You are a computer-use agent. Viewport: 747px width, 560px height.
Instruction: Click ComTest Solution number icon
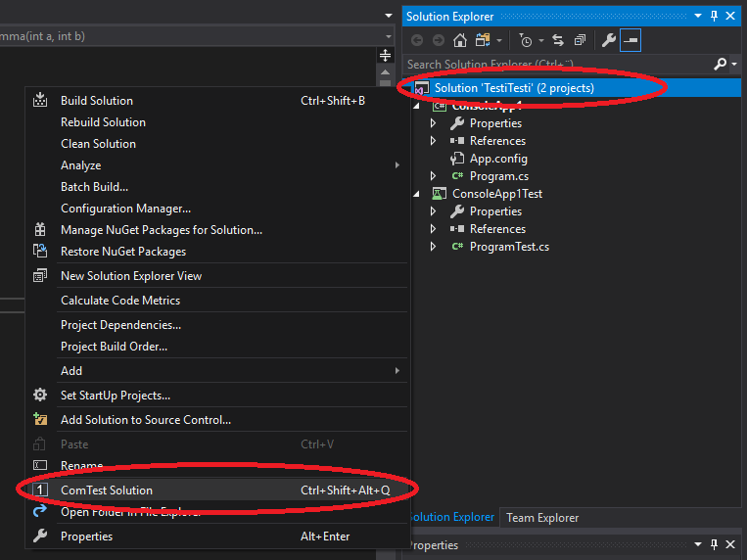pyautogui.click(x=40, y=490)
